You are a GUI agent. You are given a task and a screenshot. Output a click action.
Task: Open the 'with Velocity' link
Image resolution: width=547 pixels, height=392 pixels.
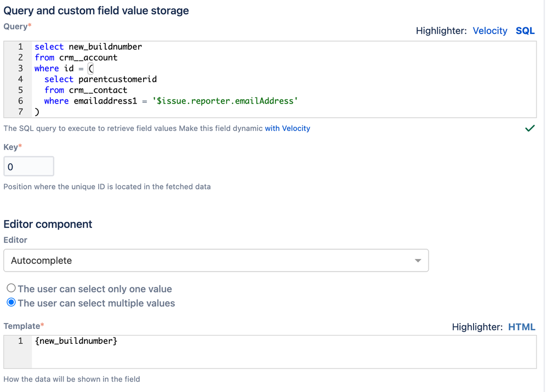[287, 128]
